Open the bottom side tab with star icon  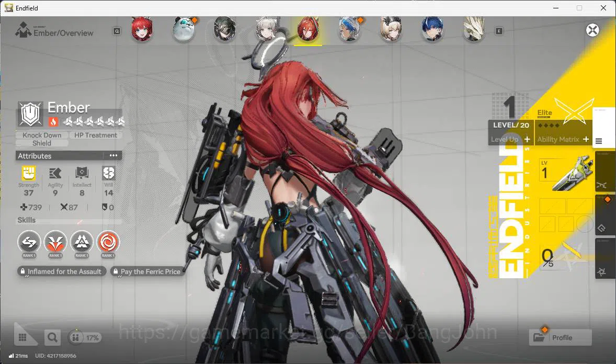click(x=605, y=259)
